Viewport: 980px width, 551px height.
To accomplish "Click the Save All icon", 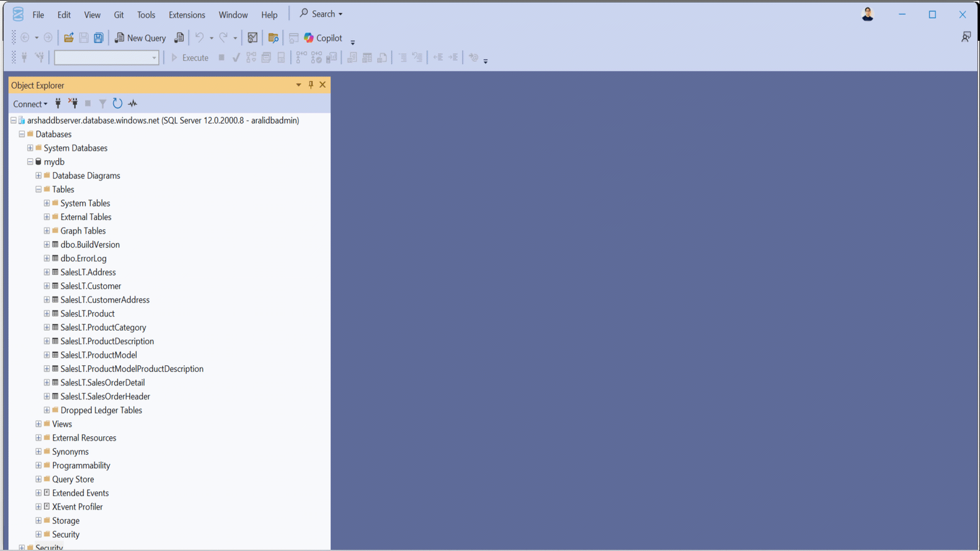I will (98, 37).
